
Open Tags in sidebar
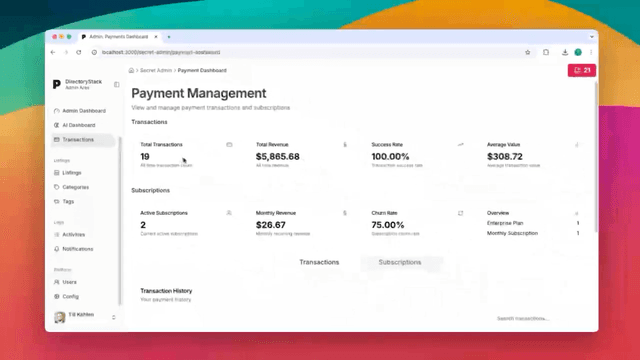pyautogui.click(x=64, y=201)
